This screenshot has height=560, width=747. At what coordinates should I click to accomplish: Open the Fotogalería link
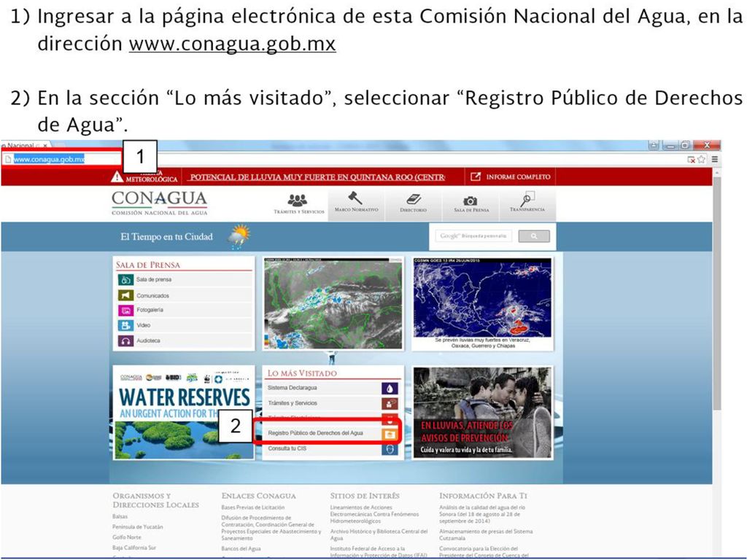pos(150,310)
